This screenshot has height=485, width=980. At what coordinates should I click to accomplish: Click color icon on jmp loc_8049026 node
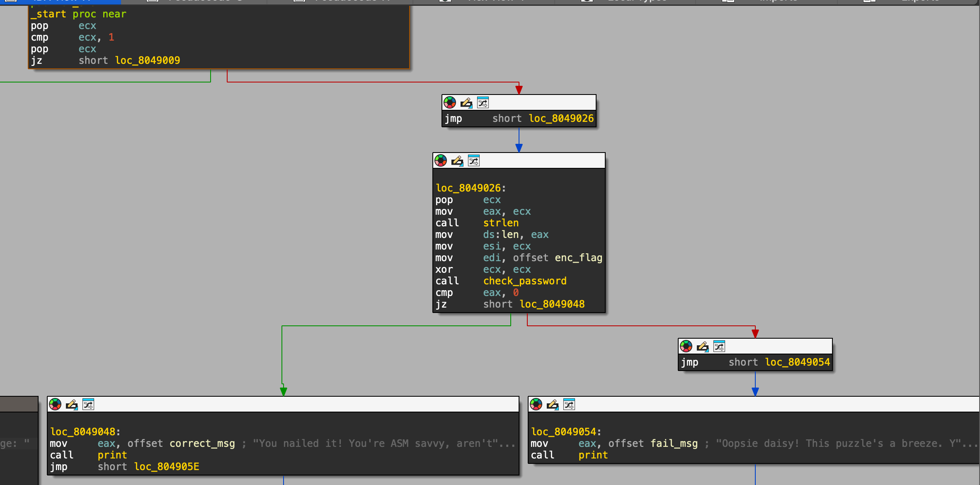point(450,102)
